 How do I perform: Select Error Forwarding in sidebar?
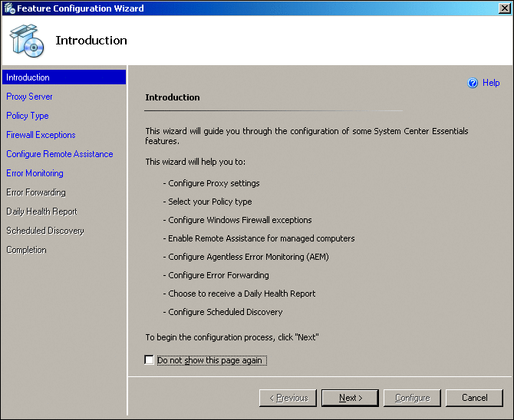point(36,192)
